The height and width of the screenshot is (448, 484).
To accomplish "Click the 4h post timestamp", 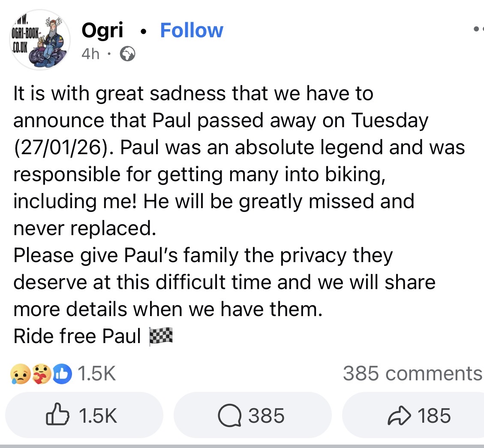I will 90,54.
